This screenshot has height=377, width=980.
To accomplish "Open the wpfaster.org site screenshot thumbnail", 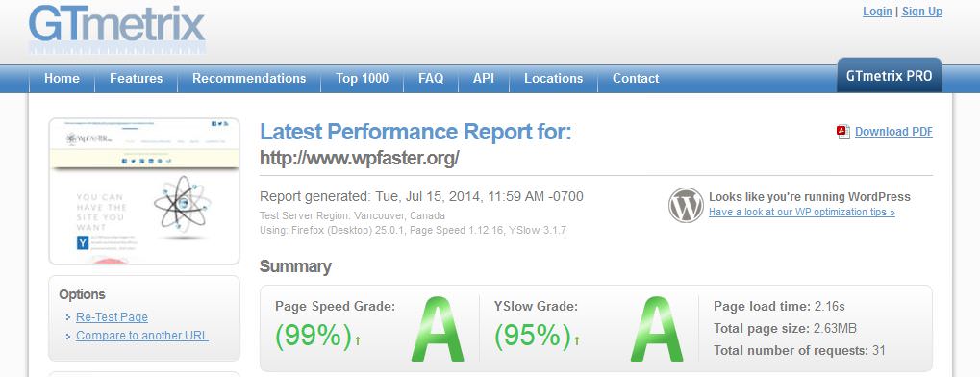I will coord(144,191).
